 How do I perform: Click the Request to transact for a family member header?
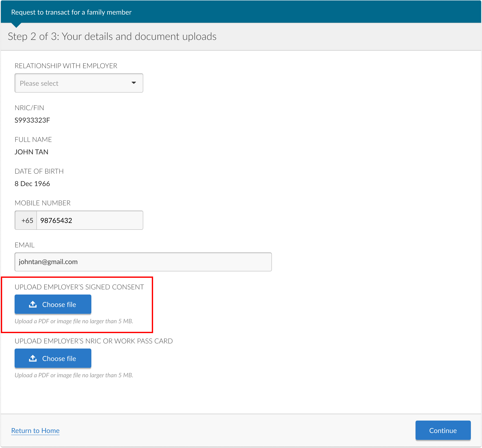click(x=71, y=12)
